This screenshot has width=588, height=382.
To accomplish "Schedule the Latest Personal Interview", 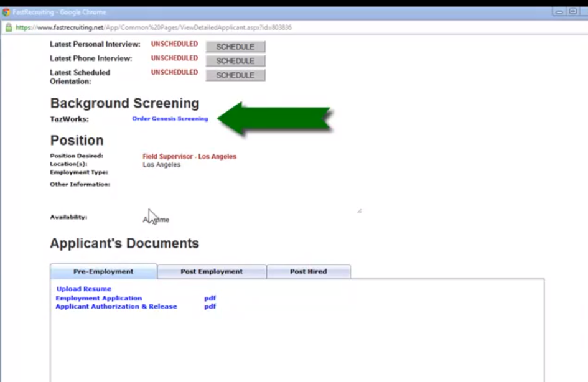I will click(235, 46).
